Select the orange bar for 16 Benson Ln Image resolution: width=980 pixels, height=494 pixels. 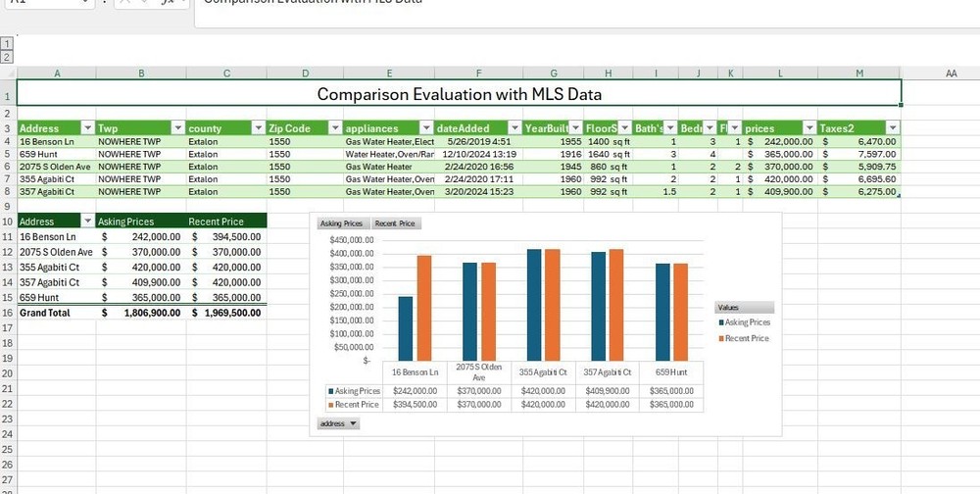(x=424, y=309)
